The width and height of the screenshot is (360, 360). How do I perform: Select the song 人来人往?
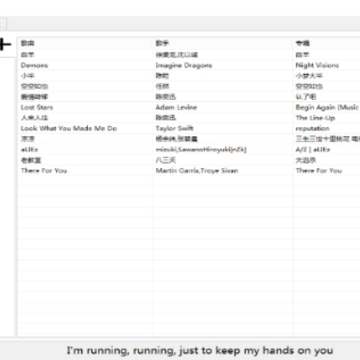coord(34,118)
